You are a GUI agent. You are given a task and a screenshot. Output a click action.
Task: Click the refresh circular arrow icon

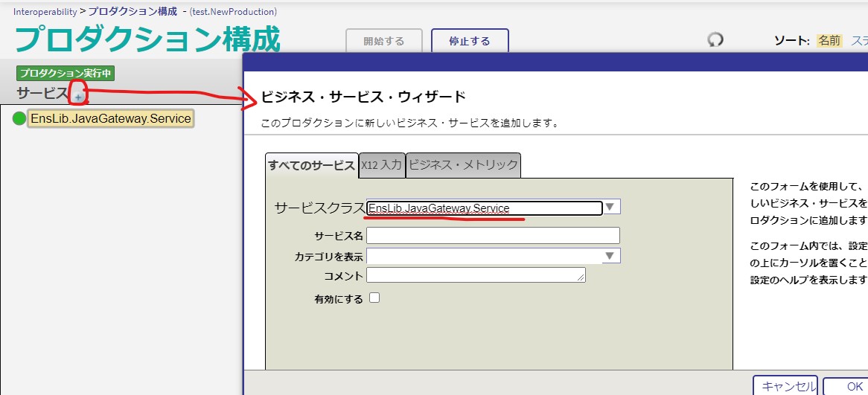pos(715,40)
